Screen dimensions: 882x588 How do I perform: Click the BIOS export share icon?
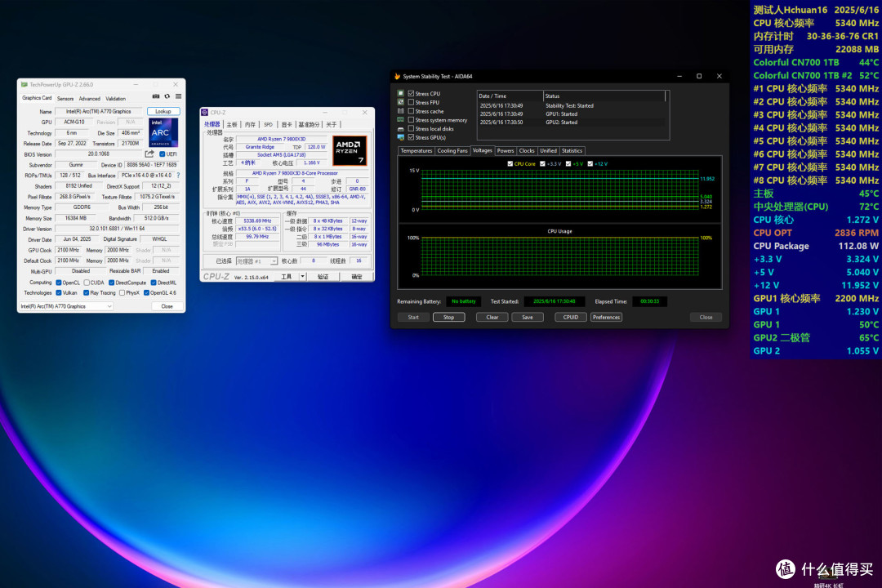(149, 154)
